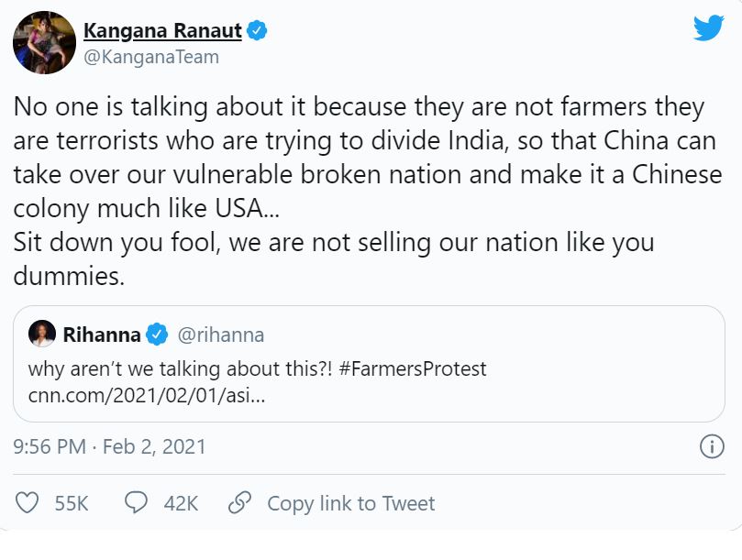Select Copy link to Tweet
The height and width of the screenshot is (560, 742).
click(x=350, y=503)
